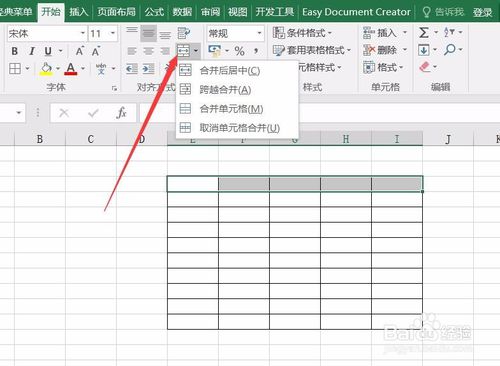Open the fill color dropdown arrow
Viewport: 500px width, 366px height.
[58, 69]
